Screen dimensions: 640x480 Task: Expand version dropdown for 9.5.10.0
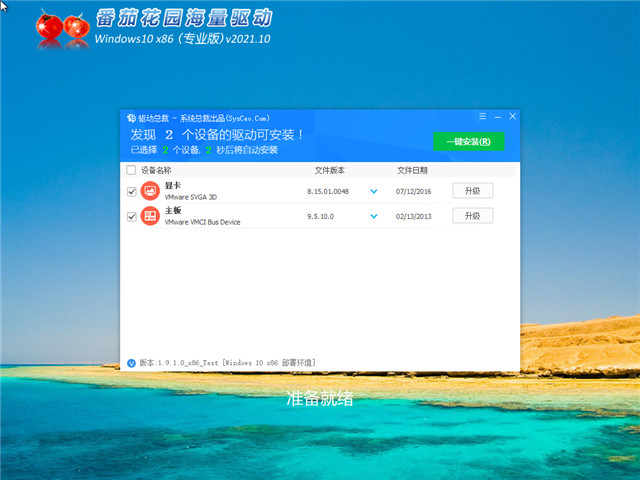[374, 216]
